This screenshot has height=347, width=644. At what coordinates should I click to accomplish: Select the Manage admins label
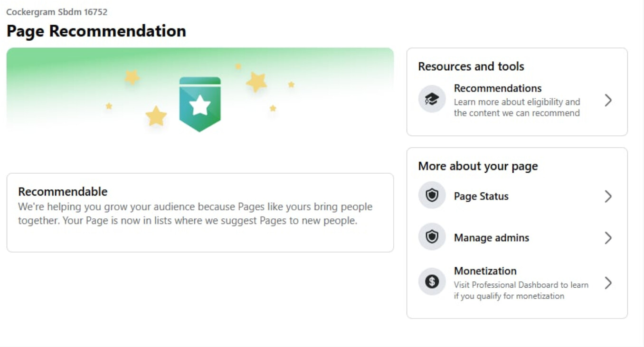(x=491, y=238)
